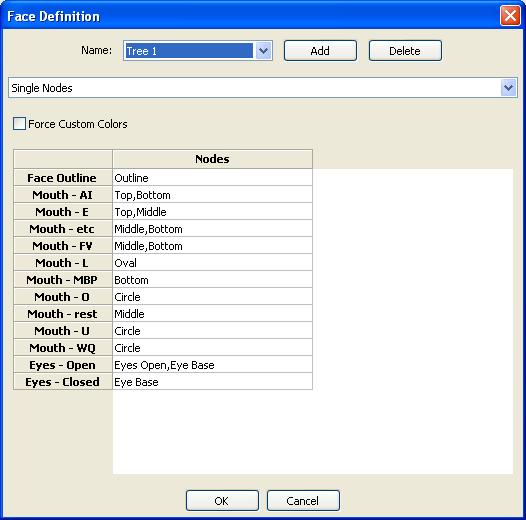Click the Circle cell for Mouth - O
526x520 pixels.
click(x=212, y=297)
